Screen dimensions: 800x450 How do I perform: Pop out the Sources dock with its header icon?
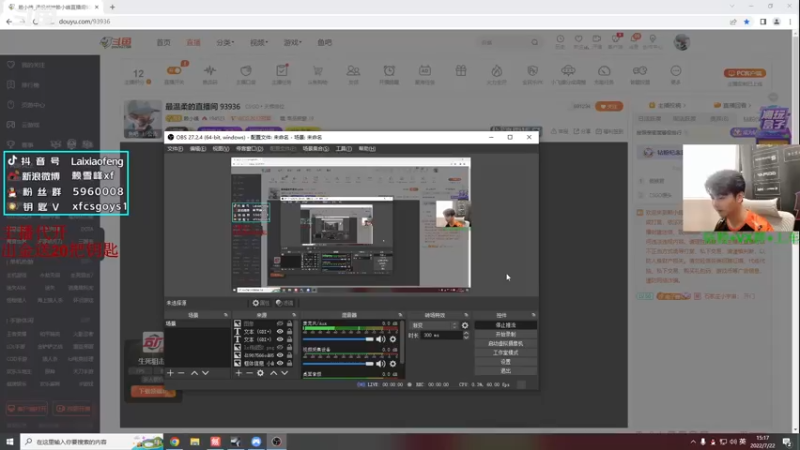(x=294, y=315)
